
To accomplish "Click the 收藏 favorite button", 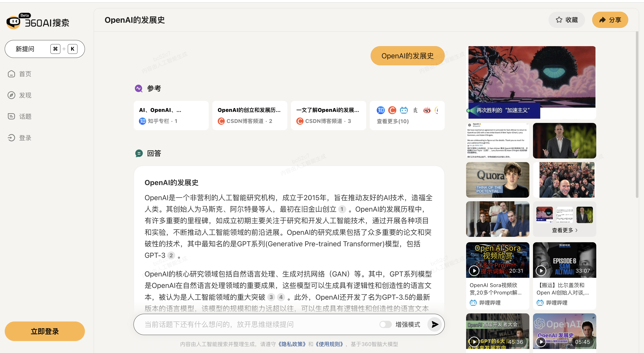I will (567, 20).
